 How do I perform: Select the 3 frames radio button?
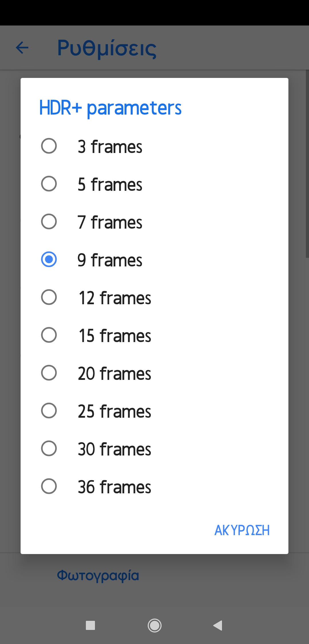point(49,146)
